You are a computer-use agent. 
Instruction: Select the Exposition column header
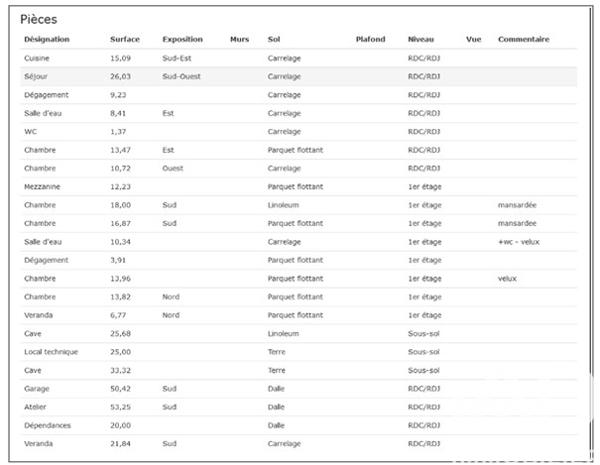[x=182, y=39]
